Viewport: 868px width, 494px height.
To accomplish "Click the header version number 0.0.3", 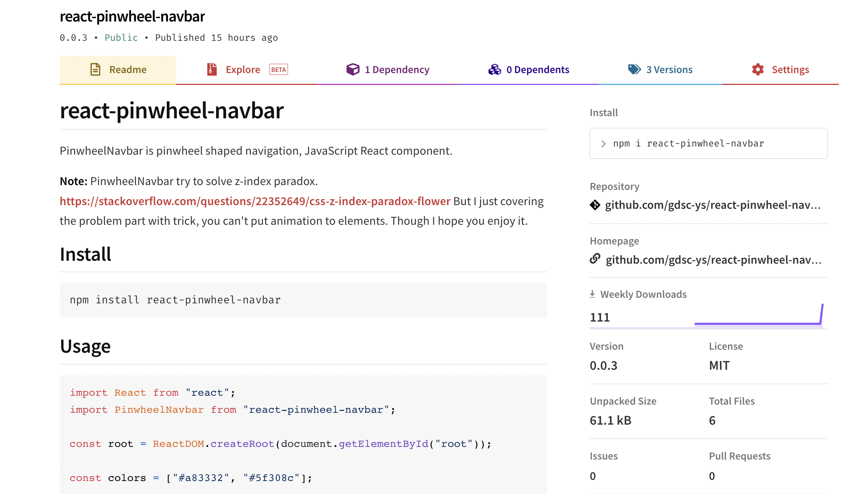I will (x=73, y=38).
